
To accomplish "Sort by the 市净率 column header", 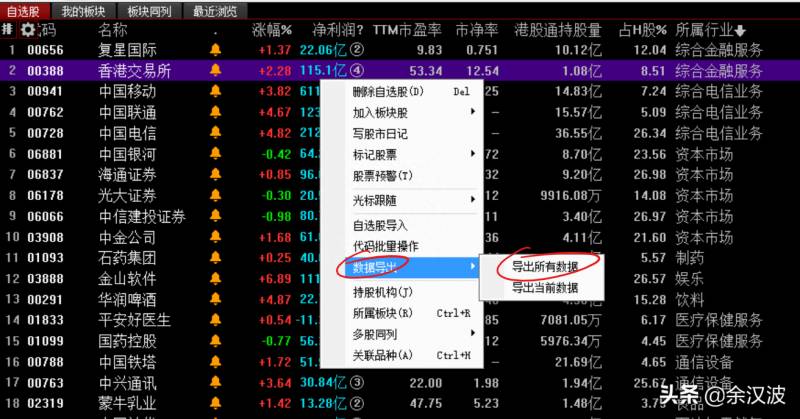I will (x=477, y=31).
